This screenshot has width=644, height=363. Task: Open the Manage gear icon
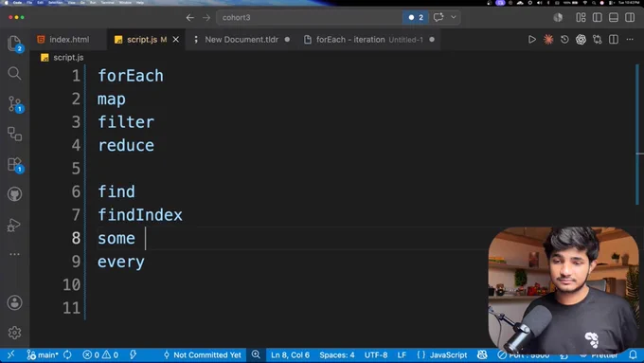(x=14, y=332)
